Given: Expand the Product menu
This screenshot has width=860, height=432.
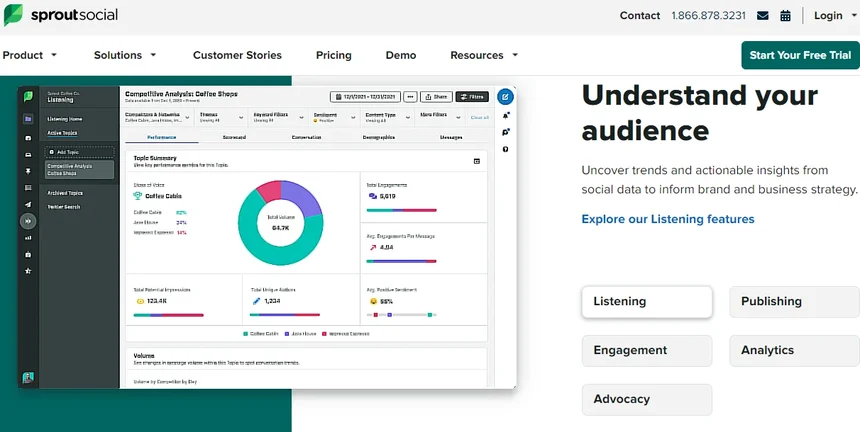Looking at the screenshot, I should pos(30,55).
